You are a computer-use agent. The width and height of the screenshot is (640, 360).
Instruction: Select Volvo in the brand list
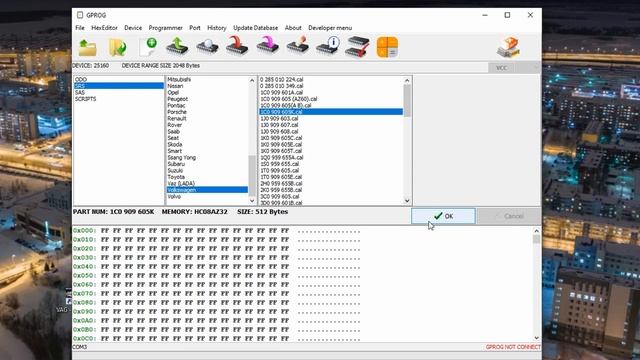coord(207,196)
